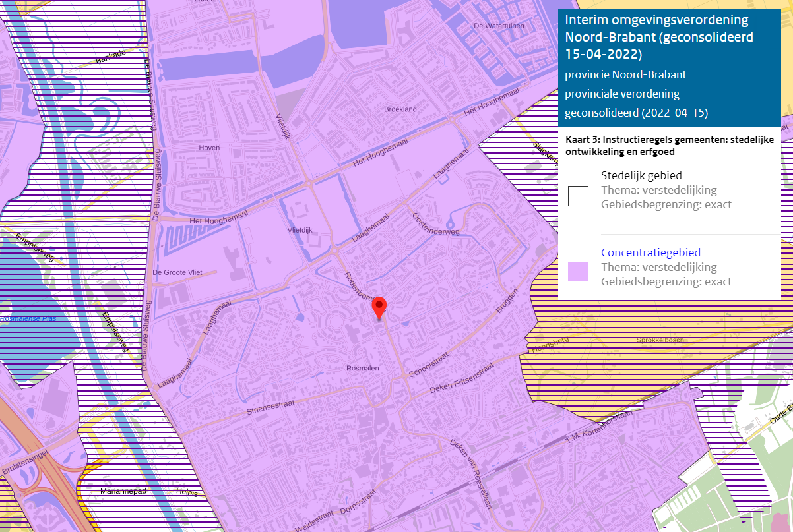
Task: Click the white Stedelijk gebied legend swatch
Action: (578, 196)
